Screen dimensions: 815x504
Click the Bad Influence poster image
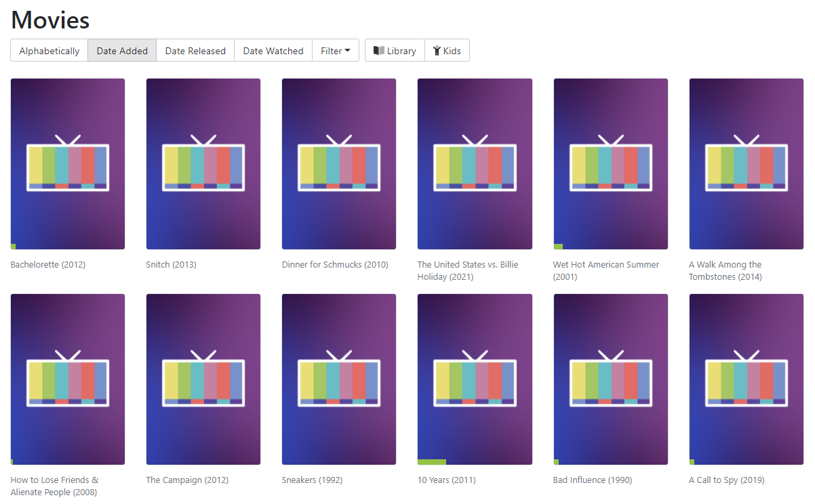pos(610,379)
